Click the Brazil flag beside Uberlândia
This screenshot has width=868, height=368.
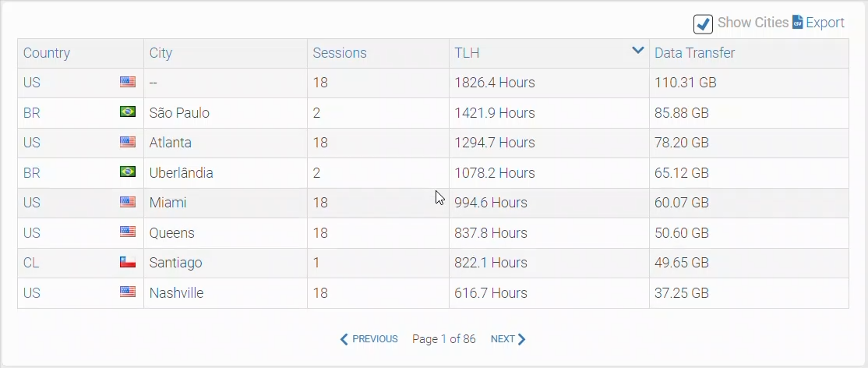(128, 172)
